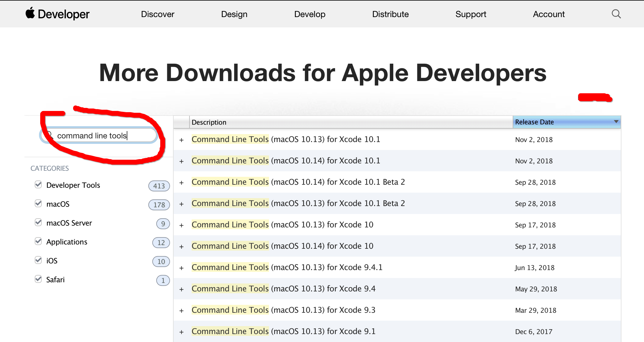Click the 10 count badge for iOS
Screen dimensions: 644x342
161,261
